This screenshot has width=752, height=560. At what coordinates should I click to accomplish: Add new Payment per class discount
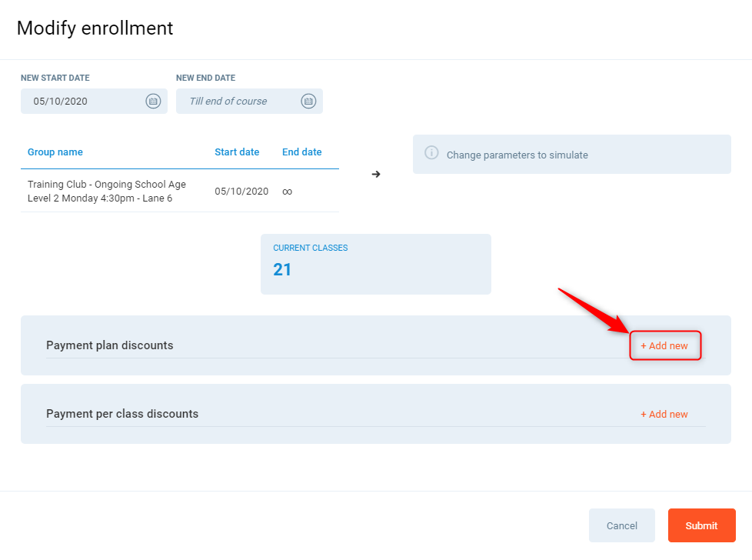(664, 415)
